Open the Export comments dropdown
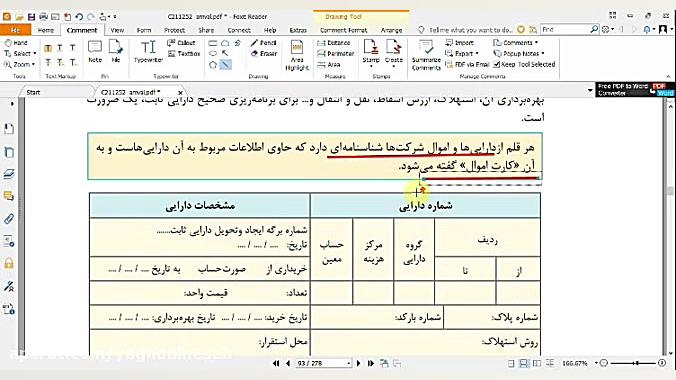Viewport: 676px width, 380px height. tap(462, 53)
